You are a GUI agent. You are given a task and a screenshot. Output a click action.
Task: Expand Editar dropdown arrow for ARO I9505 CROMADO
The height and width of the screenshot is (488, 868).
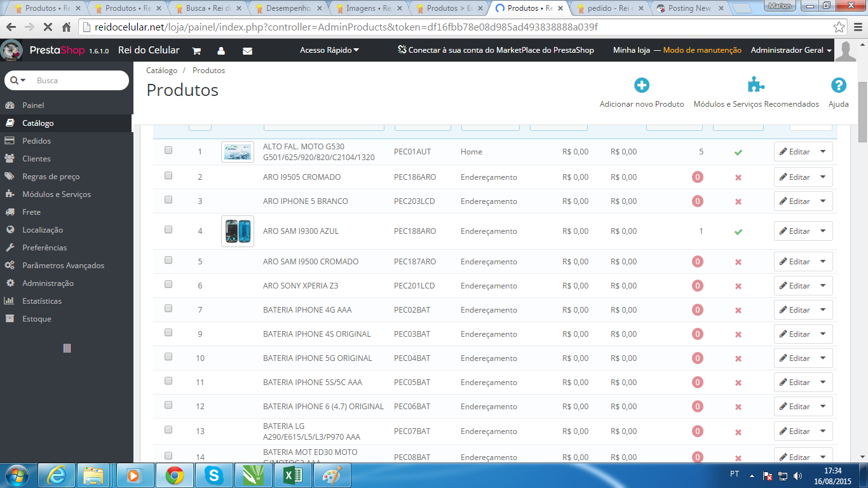[824, 177]
